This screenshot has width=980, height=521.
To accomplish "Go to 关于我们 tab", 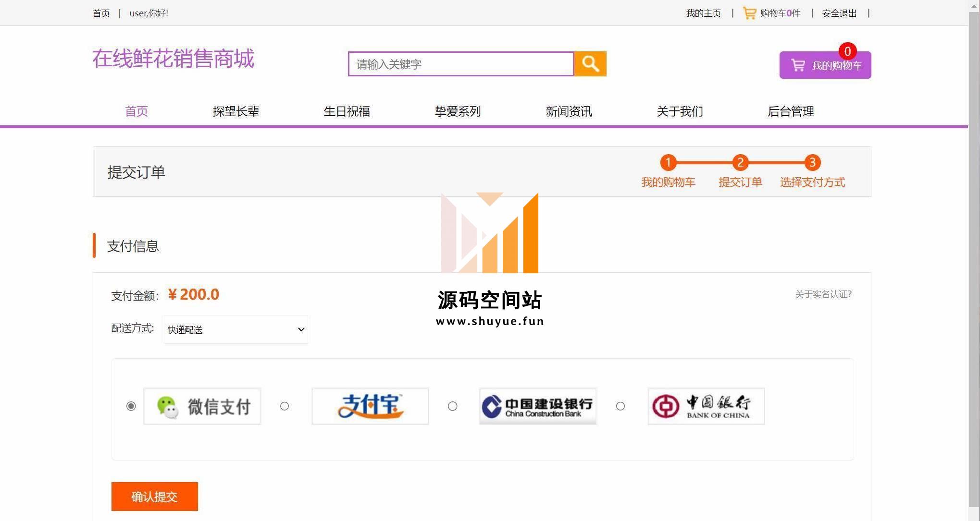I will click(680, 111).
